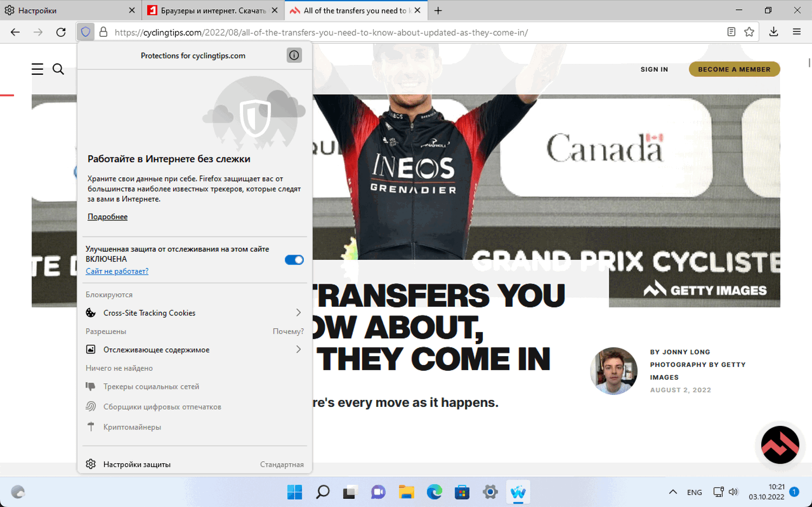Open Windows taskbar search

click(323, 492)
